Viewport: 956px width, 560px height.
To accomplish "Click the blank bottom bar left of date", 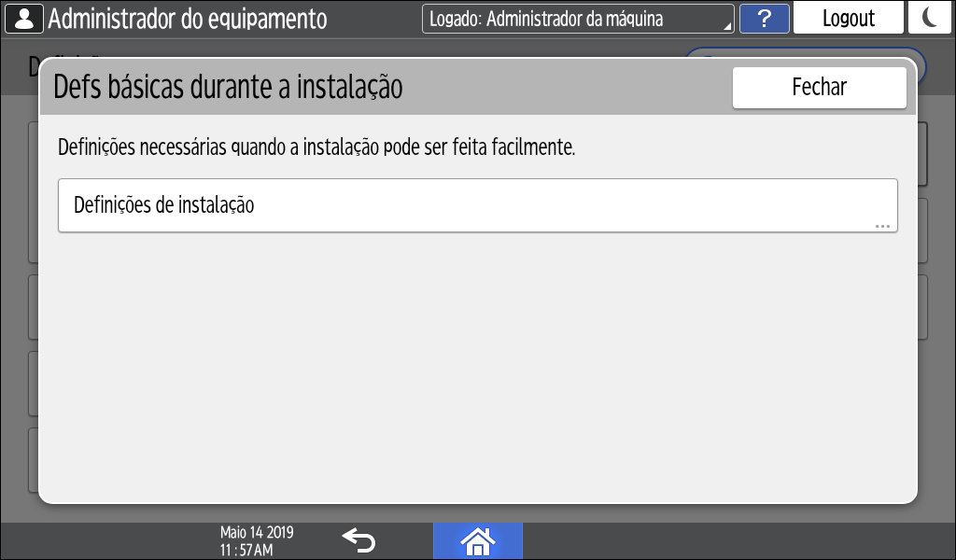I will pos(103,541).
